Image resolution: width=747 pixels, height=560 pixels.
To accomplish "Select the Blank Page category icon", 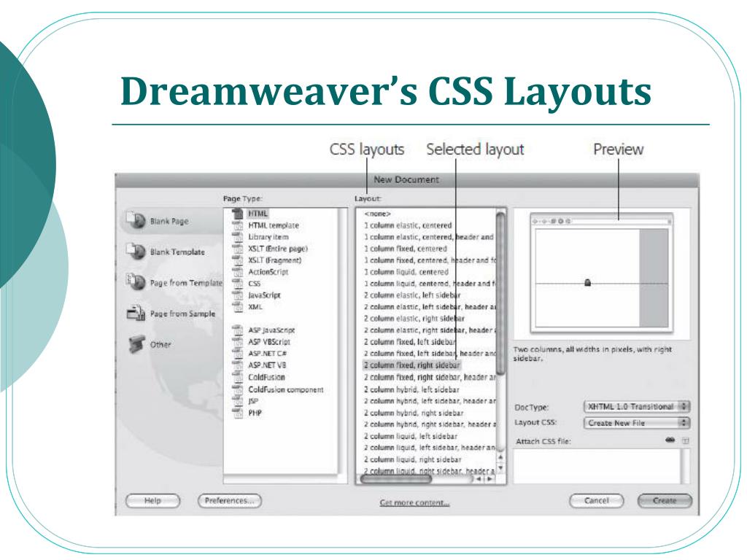I will [x=135, y=220].
